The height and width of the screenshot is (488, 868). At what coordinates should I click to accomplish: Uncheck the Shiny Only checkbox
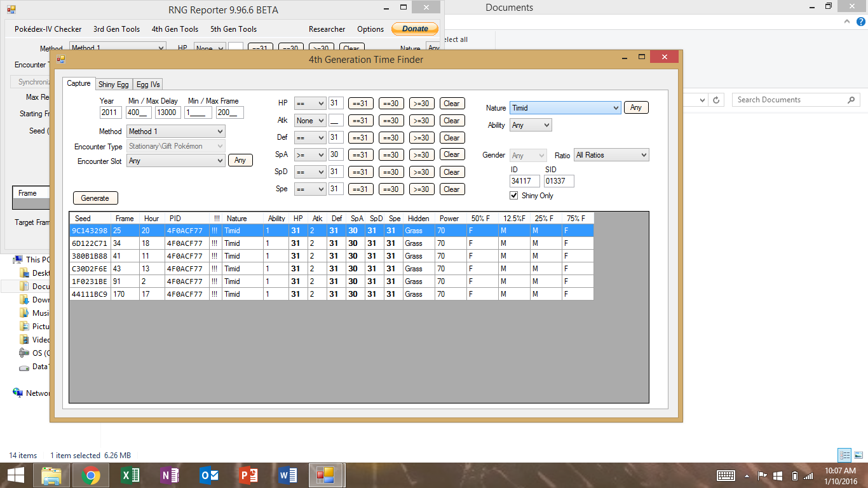coord(515,196)
